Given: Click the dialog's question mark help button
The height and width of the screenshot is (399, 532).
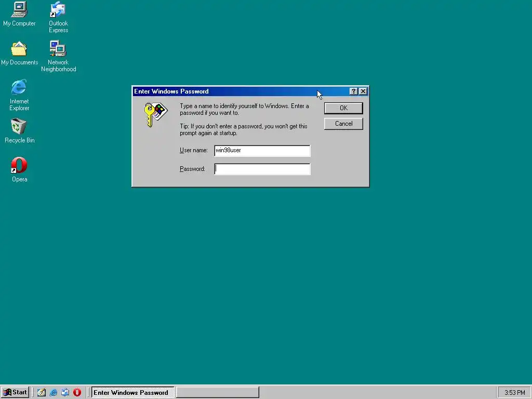Looking at the screenshot, I should click(x=353, y=91).
